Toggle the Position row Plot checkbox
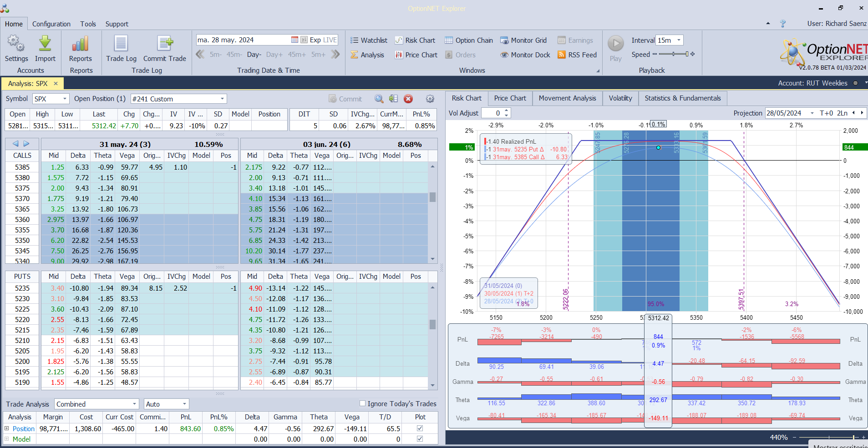 tap(420, 428)
